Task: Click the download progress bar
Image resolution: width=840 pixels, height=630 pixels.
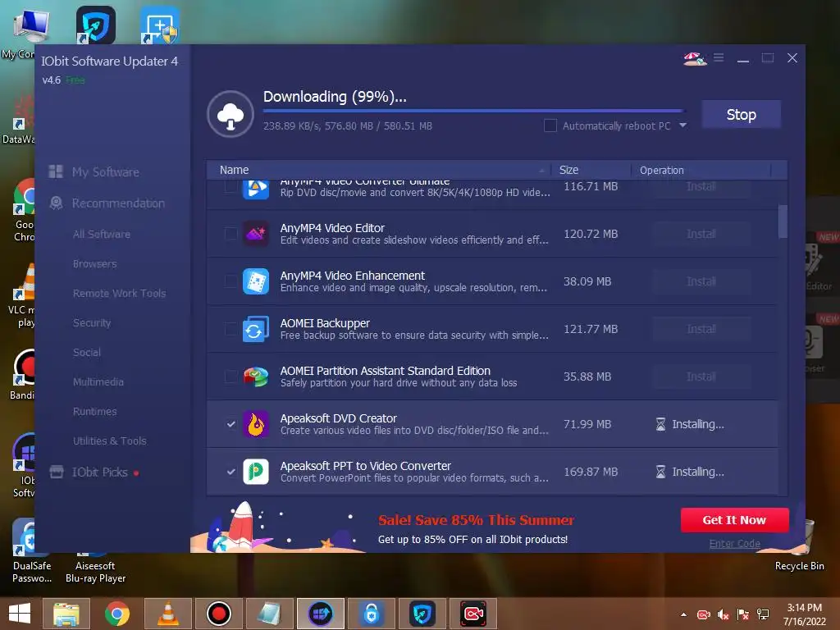Action: [x=473, y=111]
